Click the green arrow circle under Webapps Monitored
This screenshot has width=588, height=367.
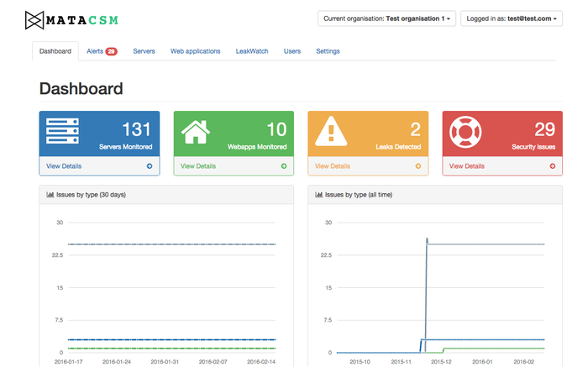[284, 166]
